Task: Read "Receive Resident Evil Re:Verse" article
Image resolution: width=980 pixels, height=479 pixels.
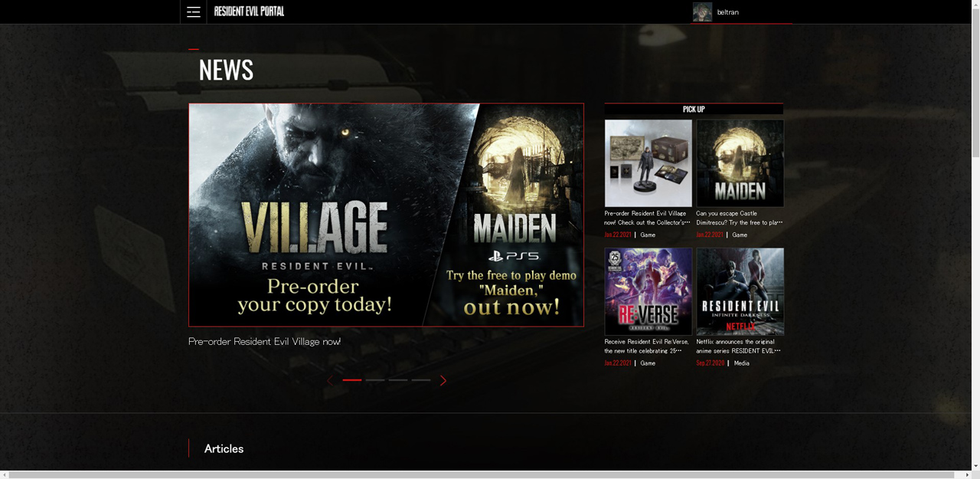Action: tap(647, 346)
